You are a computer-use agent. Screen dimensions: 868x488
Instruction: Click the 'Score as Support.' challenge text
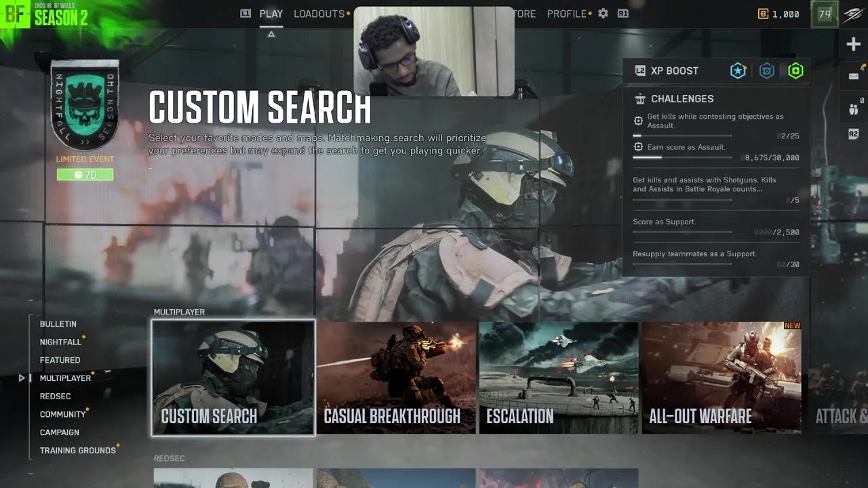click(x=664, y=222)
